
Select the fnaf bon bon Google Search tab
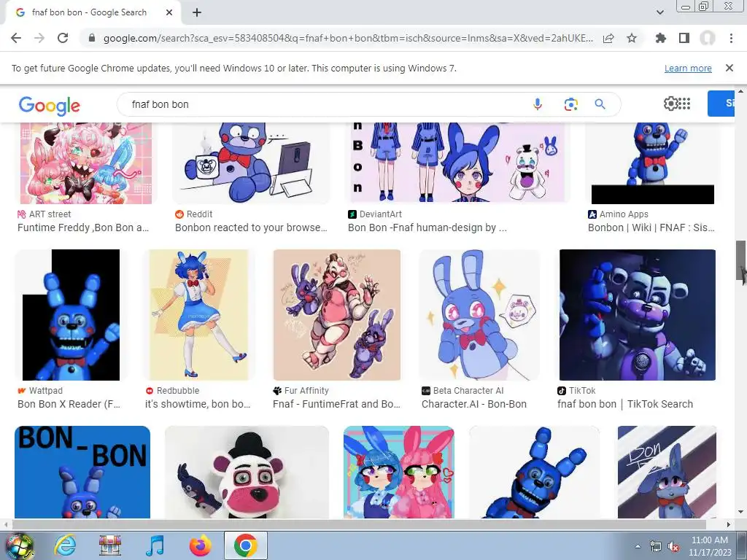click(90, 12)
